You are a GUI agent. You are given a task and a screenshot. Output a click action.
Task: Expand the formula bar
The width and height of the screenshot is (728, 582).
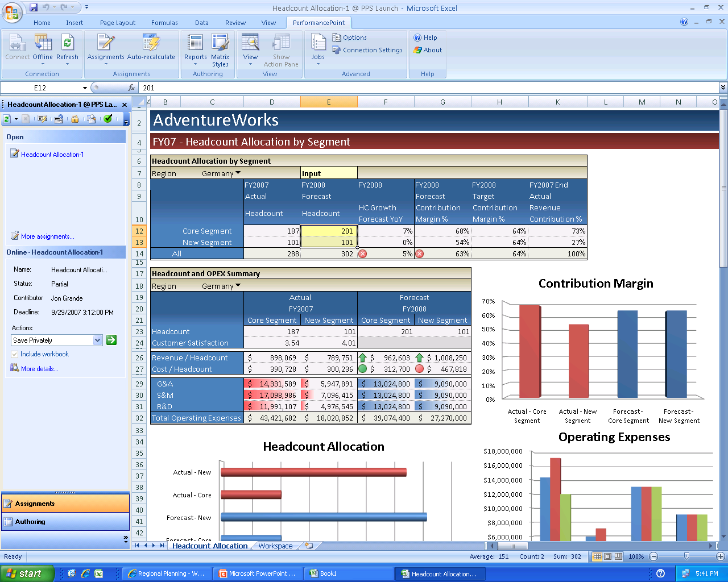pos(723,88)
